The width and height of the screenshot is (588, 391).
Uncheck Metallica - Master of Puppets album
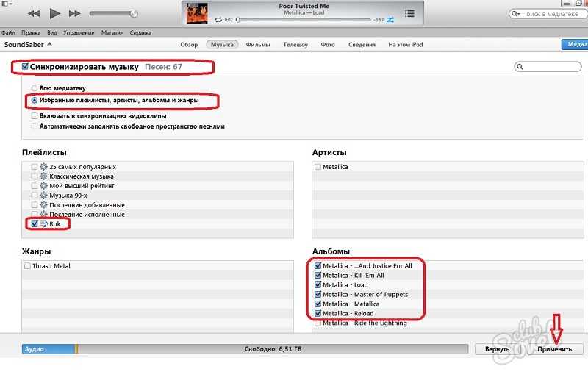318,294
